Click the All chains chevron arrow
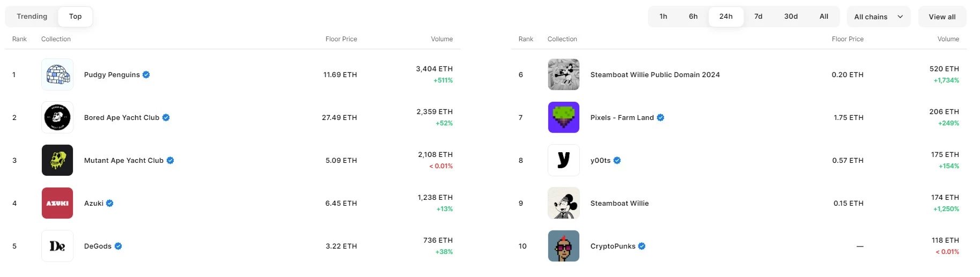Image resolution: width=980 pixels, height=277 pixels. pyautogui.click(x=900, y=17)
